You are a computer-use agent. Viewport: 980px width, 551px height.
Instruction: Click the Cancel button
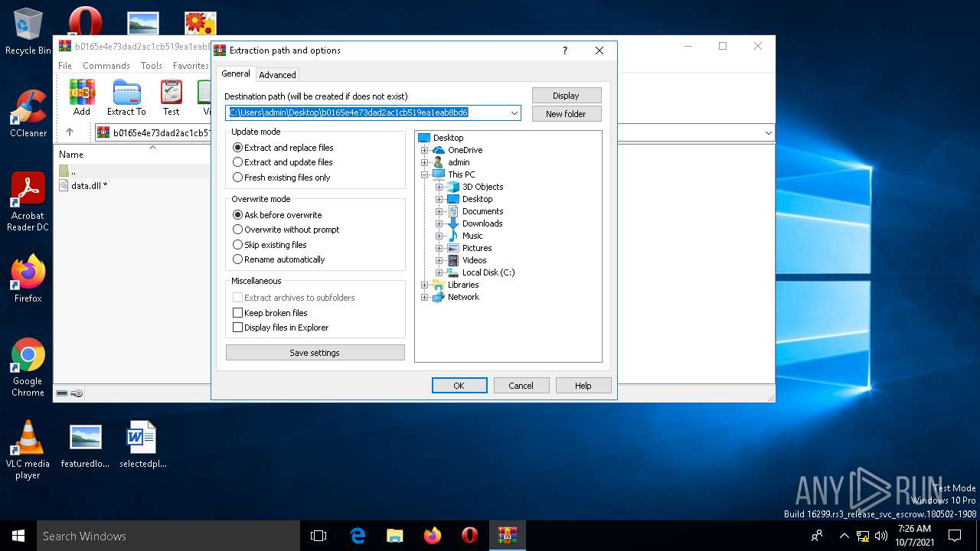521,386
